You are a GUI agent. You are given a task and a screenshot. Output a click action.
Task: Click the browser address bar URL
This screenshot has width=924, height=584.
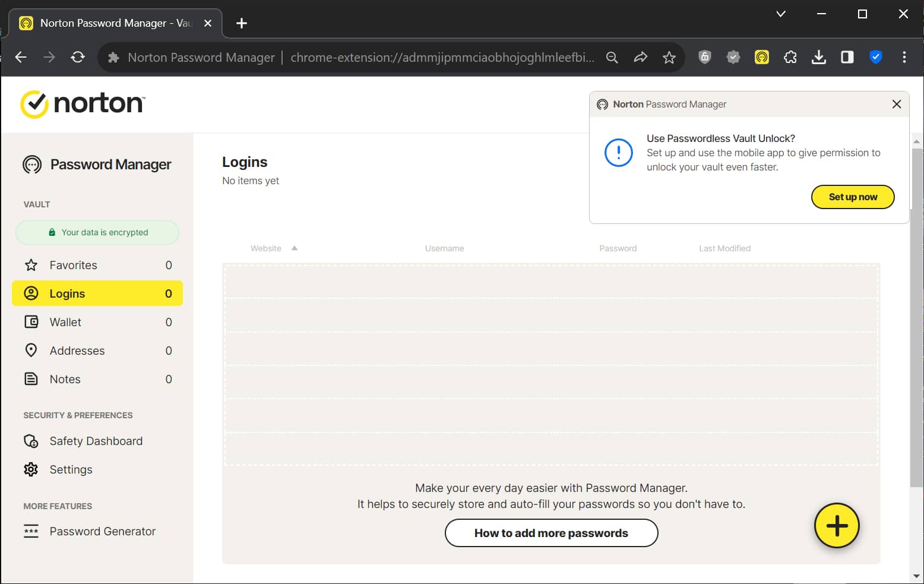[x=442, y=57]
